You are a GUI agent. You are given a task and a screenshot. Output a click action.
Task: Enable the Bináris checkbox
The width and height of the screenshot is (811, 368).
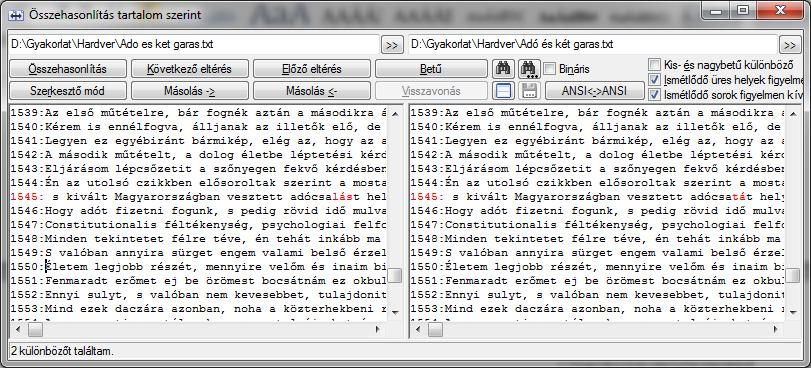pyautogui.click(x=550, y=68)
